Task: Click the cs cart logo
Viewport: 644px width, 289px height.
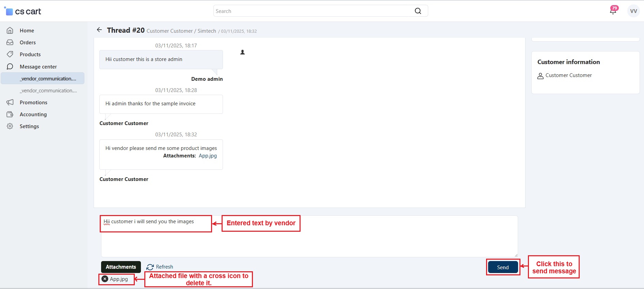Action: (x=23, y=11)
